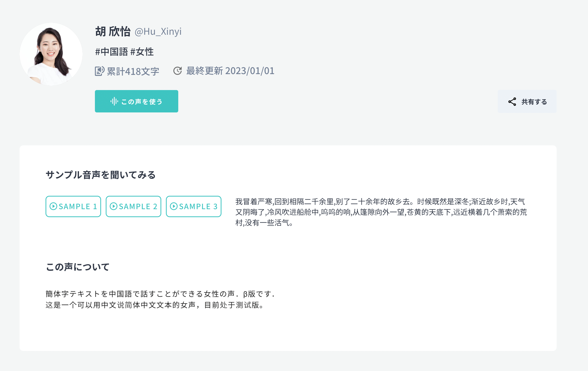Viewport: 588px width, 371px height.
Task: Click the 最終更新 2023/01/01 date text
Action: coord(230,71)
